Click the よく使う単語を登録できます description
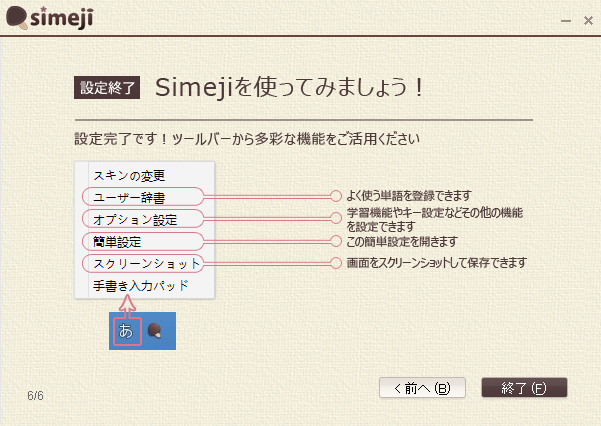Image resolution: width=601 pixels, height=426 pixels. click(409, 196)
